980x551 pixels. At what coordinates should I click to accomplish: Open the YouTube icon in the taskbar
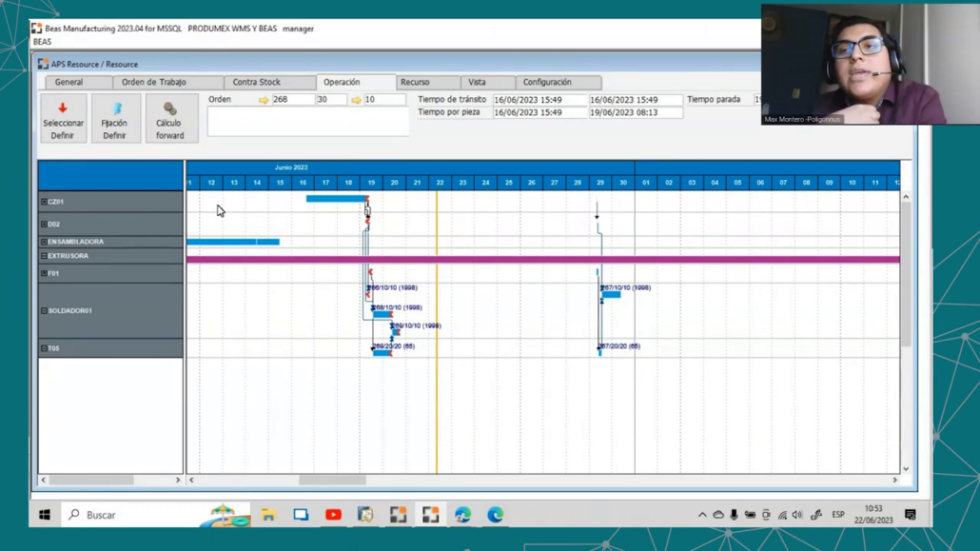[x=333, y=515]
